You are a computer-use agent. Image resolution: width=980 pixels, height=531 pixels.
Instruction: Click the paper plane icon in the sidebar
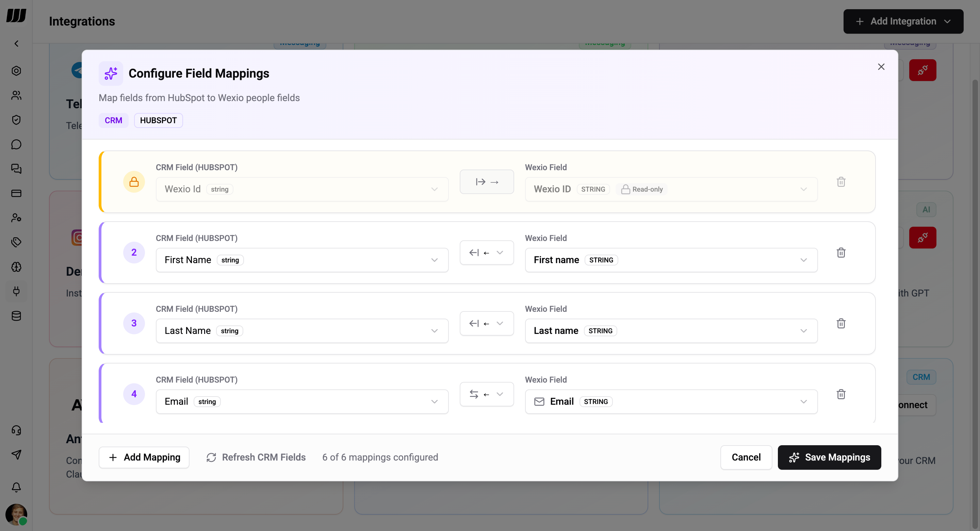pos(16,454)
